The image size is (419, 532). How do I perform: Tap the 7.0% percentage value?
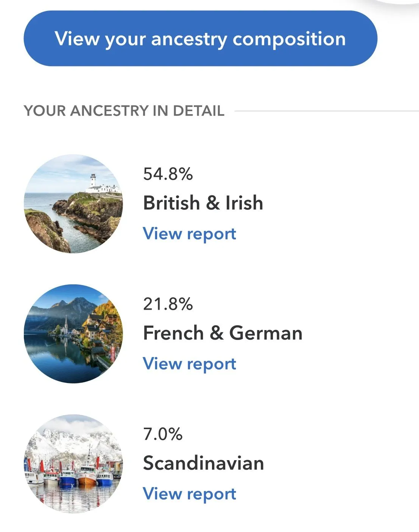pyautogui.click(x=163, y=434)
